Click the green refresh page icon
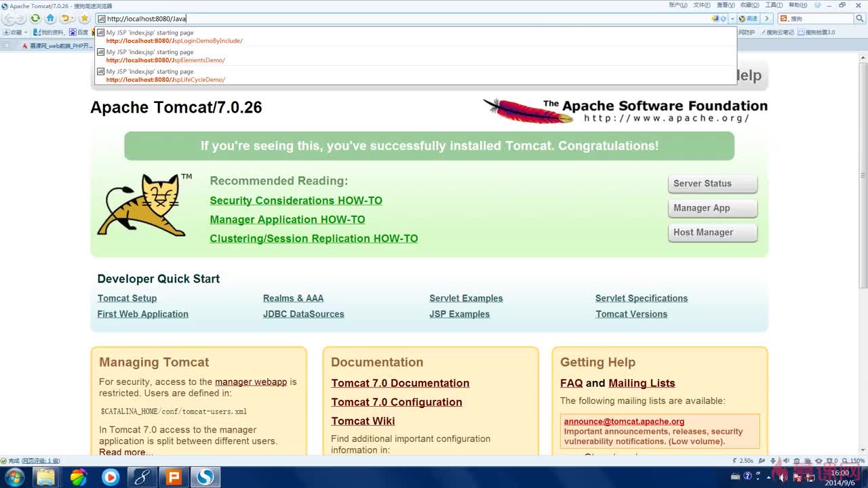The image size is (868, 488). [x=35, y=18]
